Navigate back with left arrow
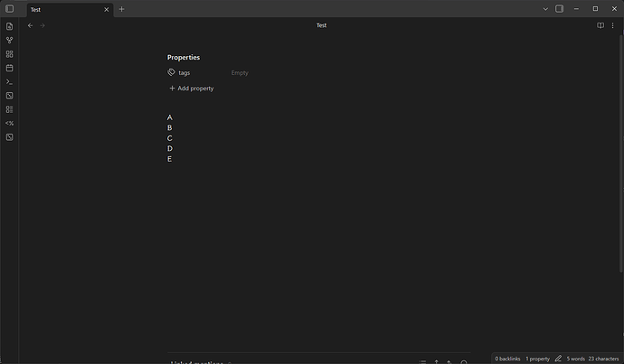624x364 pixels. click(x=30, y=25)
